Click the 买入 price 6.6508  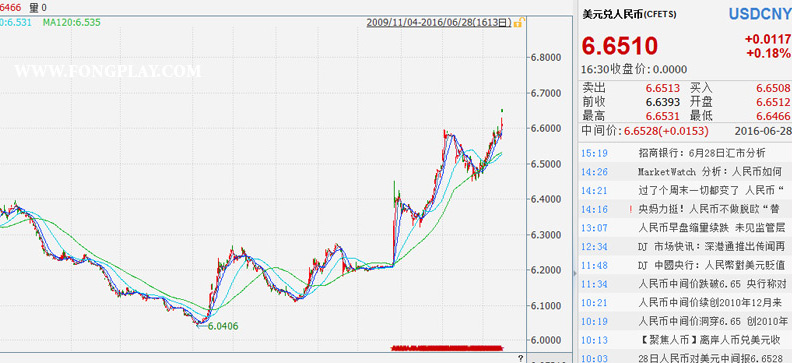tap(773, 88)
